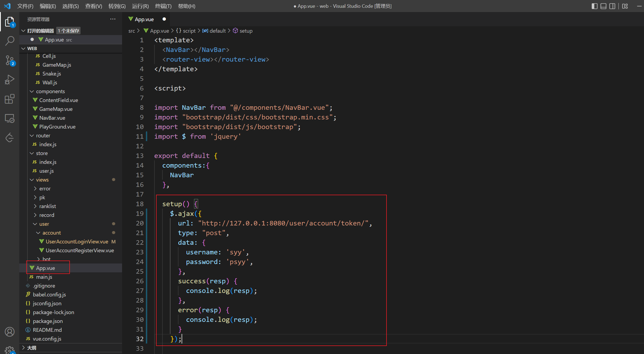Open the Extensions view icon
Viewport: 644px width, 354px height.
[10, 99]
